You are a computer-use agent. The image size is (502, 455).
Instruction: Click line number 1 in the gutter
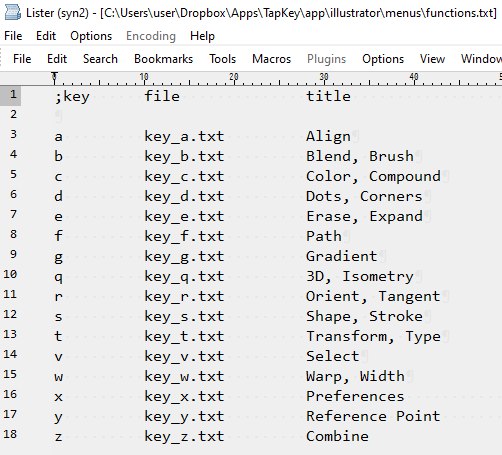(13, 94)
